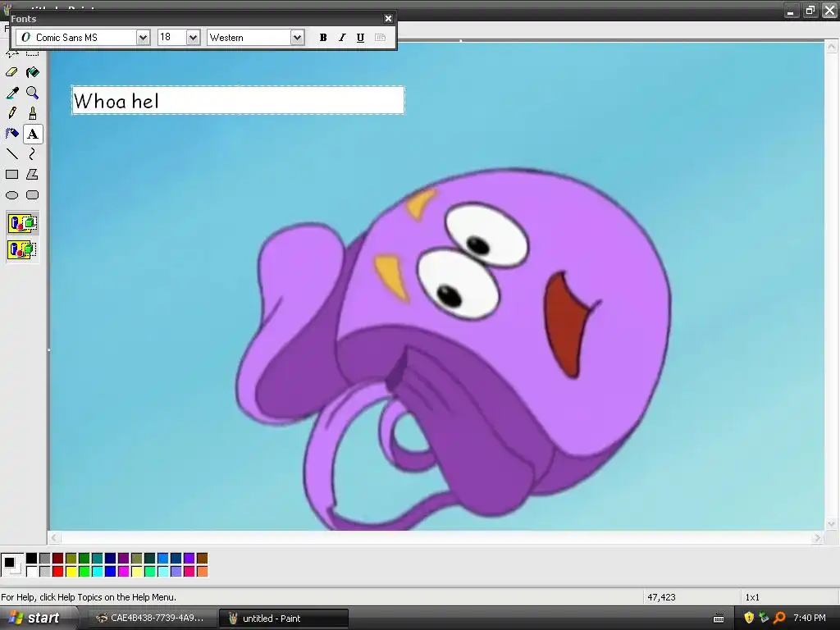Image resolution: width=840 pixels, height=630 pixels.
Task: Pick the white color swatch
Action: point(32,572)
